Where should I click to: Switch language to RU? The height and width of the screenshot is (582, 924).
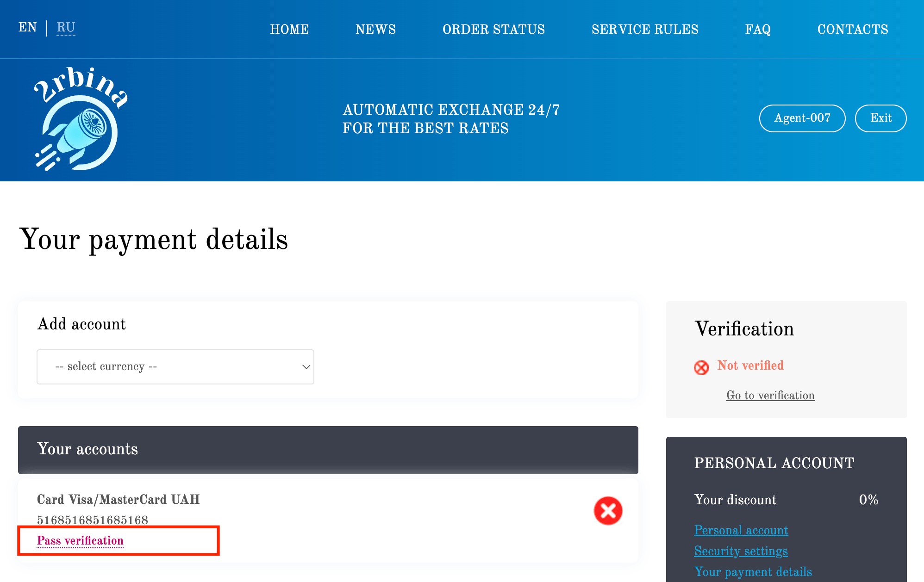point(66,28)
